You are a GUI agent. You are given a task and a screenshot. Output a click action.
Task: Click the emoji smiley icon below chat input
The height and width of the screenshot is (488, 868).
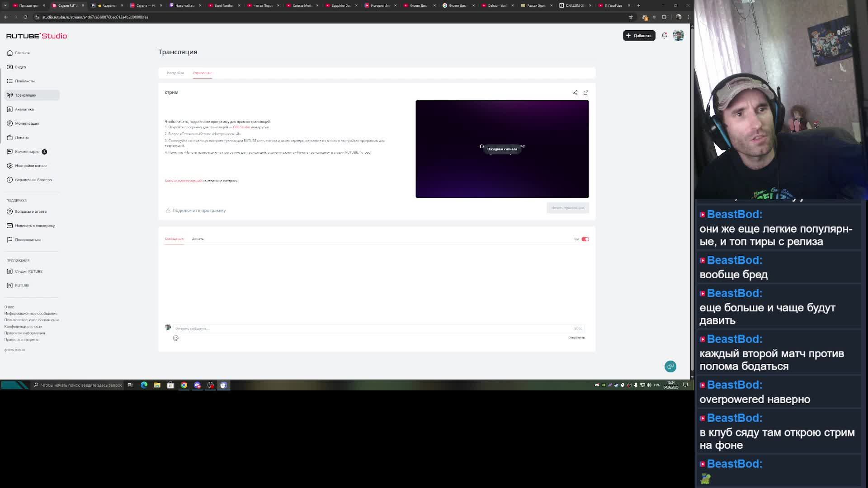[x=176, y=338]
